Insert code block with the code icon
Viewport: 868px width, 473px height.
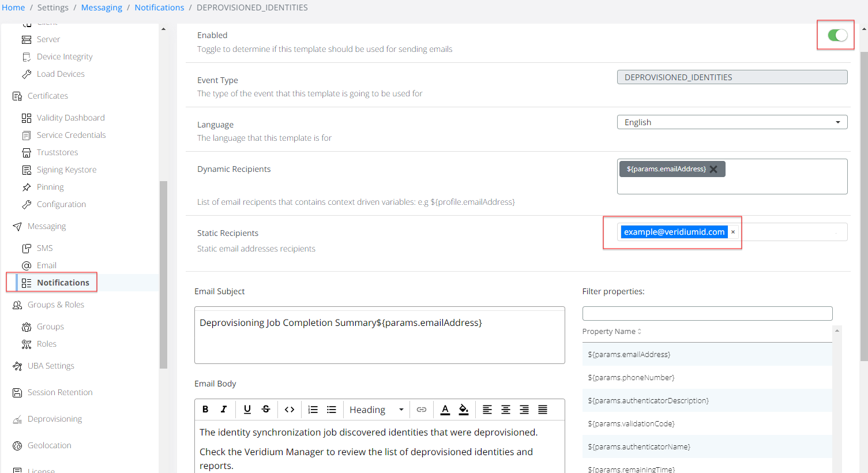290,410
